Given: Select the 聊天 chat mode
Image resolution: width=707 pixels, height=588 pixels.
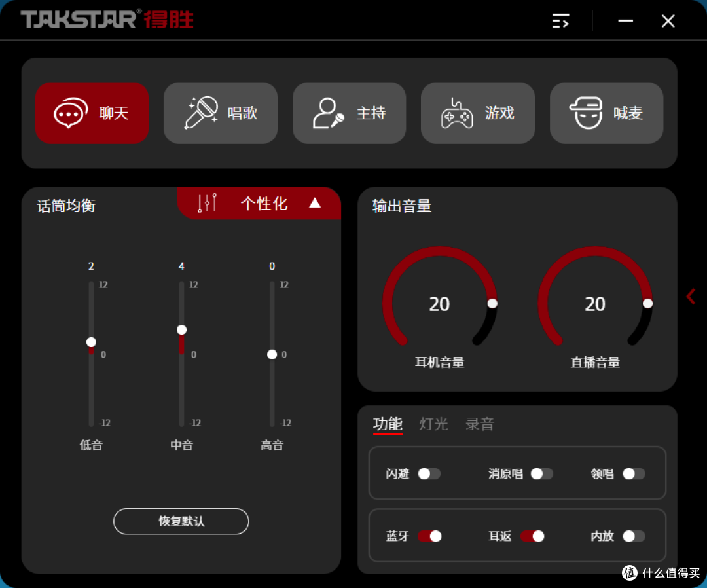Looking at the screenshot, I should point(92,113).
